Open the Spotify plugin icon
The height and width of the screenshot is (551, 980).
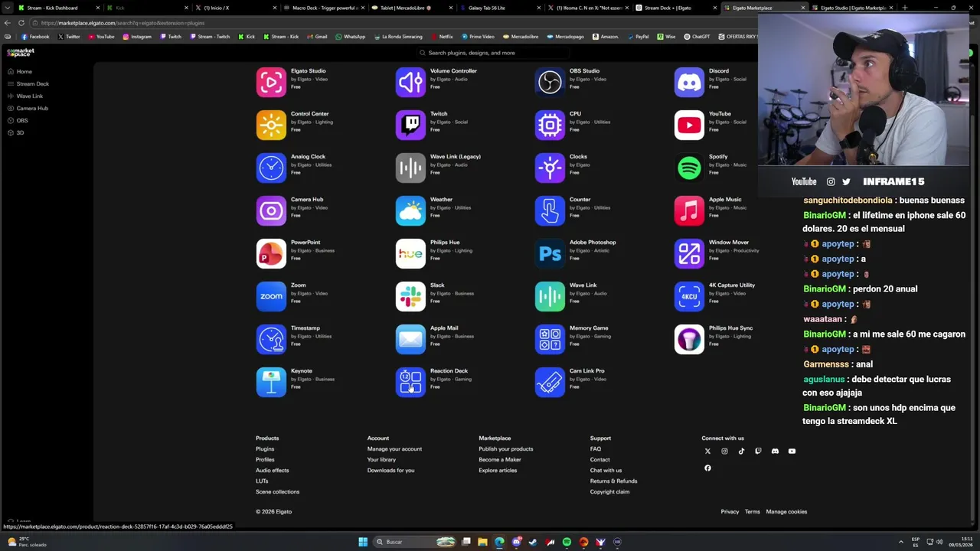(x=689, y=168)
